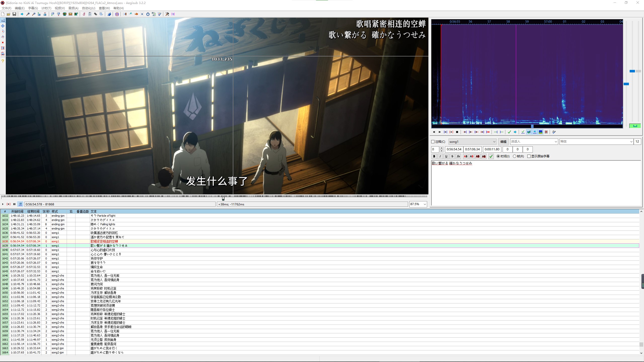
Task: Open the Properties clipboard icon
Action: [x=90, y=14]
